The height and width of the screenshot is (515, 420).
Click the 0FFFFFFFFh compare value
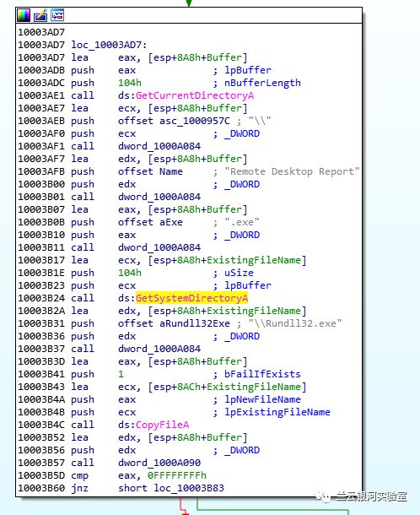coord(177,475)
